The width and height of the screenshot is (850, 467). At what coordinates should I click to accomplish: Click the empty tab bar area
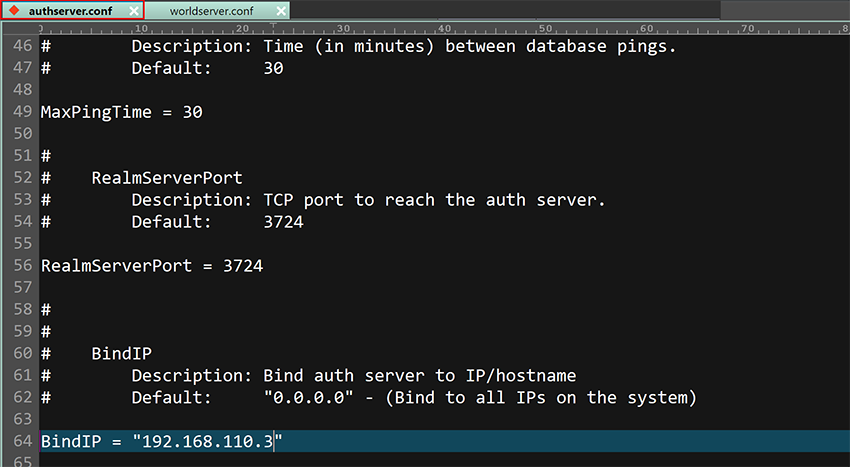pyautogui.click(x=504, y=10)
